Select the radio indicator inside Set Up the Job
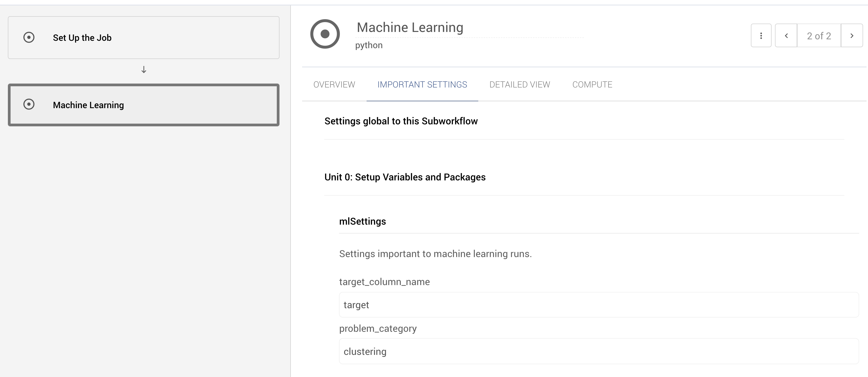This screenshot has width=868, height=377. pos(29,37)
